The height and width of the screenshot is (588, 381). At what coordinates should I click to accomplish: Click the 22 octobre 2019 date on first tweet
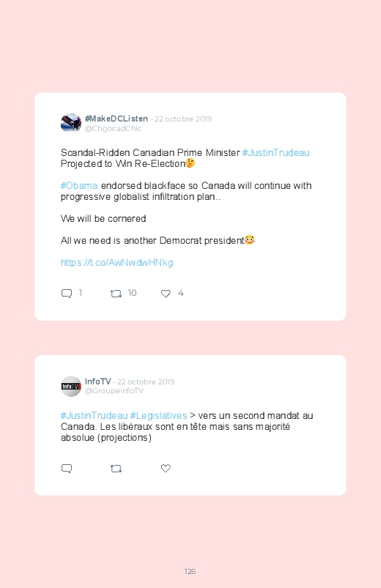pyautogui.click(x=183, y=119)
